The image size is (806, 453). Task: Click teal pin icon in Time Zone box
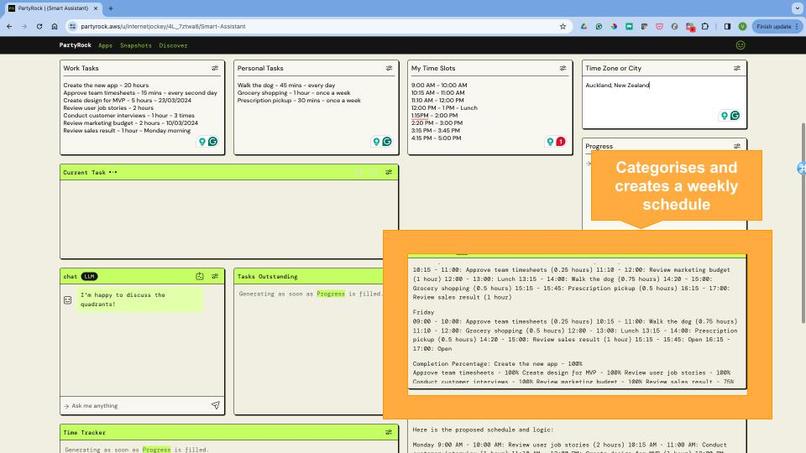coord(724,116)
